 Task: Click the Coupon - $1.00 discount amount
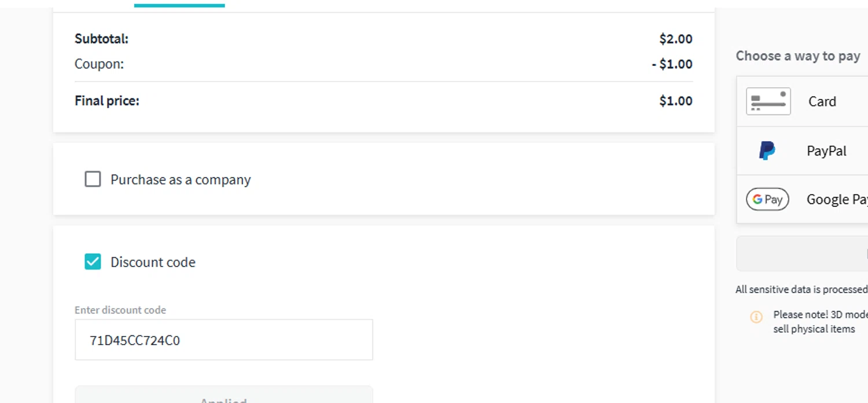(672, 64)
